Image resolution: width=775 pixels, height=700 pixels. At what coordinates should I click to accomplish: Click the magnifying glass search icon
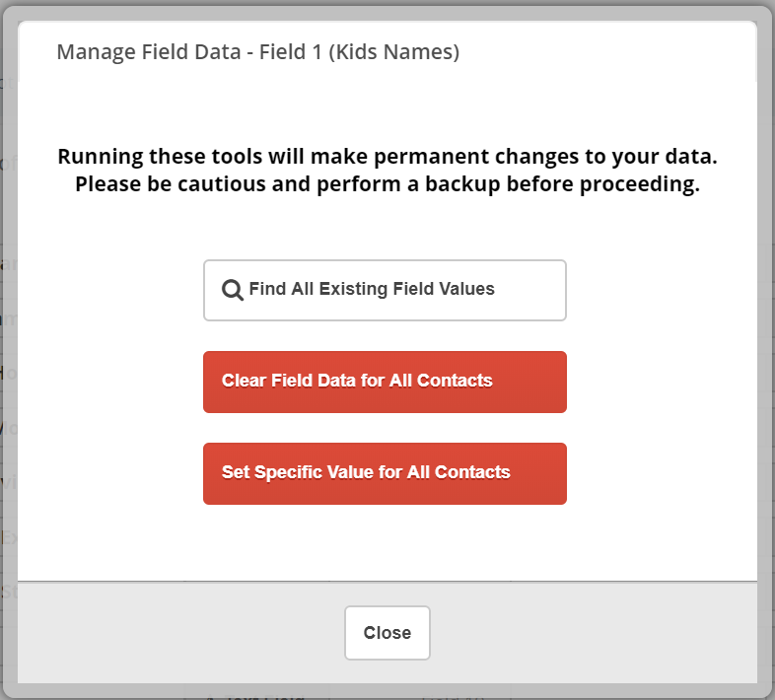[233, 290]
